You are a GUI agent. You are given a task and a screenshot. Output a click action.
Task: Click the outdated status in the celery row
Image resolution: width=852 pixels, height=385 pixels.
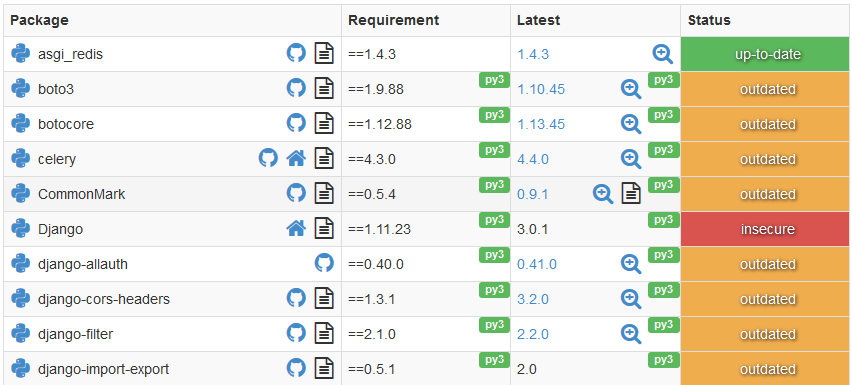766,159
